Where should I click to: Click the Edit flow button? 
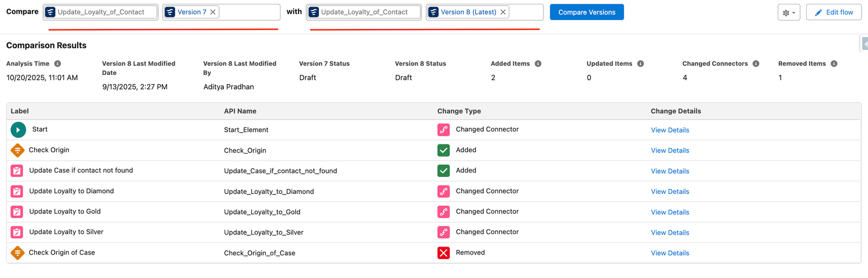833,12
